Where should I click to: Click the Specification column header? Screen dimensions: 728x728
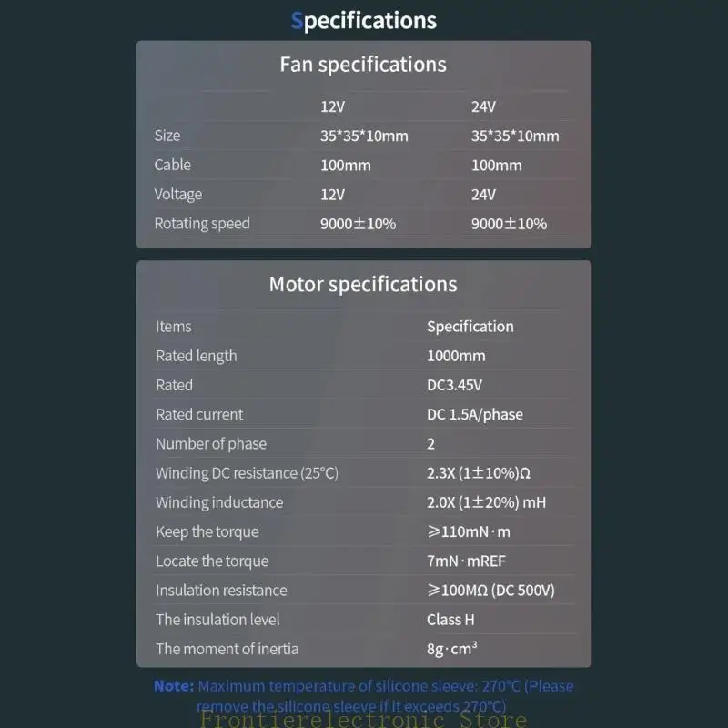point(470,327)
